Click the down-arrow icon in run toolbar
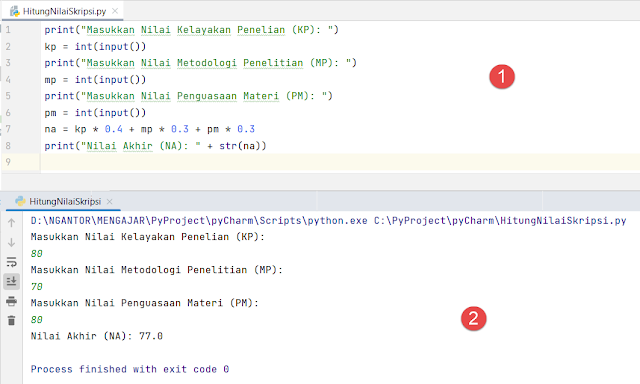The width and height of the screenshot is (640, 384). pyautogui.click(x=11, y=242)
